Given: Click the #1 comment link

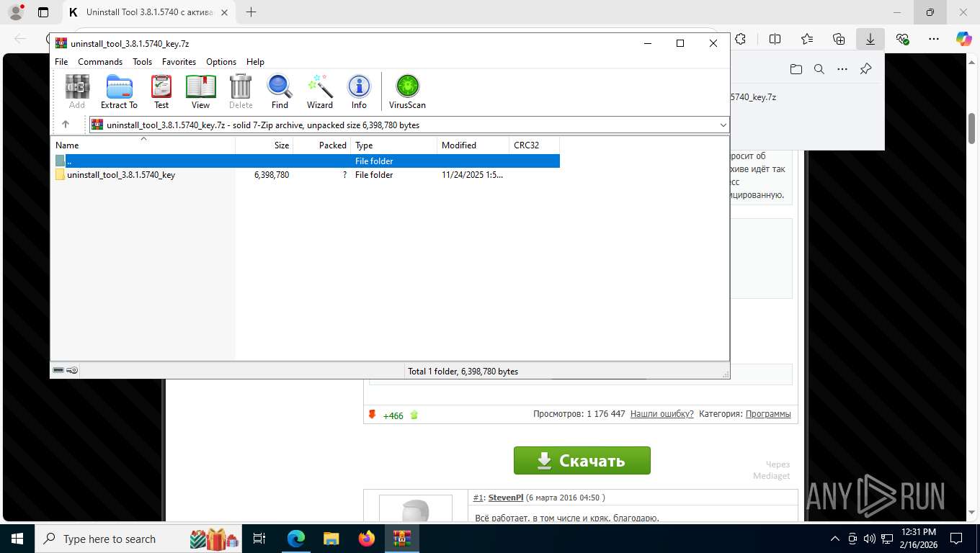Looking at the screenshot, I should point(478,498).
